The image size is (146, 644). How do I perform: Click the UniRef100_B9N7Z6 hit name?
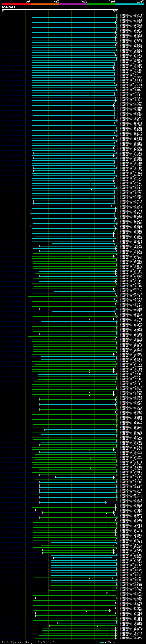[131, 273]
